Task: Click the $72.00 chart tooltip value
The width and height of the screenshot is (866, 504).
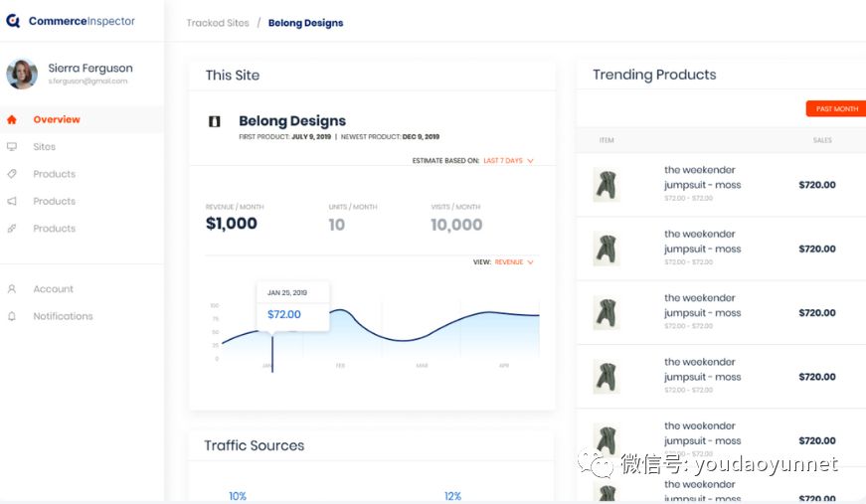Action: point(284,315)
